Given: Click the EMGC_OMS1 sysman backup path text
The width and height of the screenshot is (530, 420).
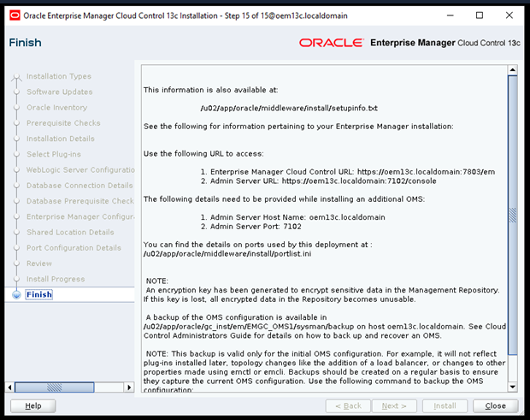Looking at the screenshot, I should [249, 327].
